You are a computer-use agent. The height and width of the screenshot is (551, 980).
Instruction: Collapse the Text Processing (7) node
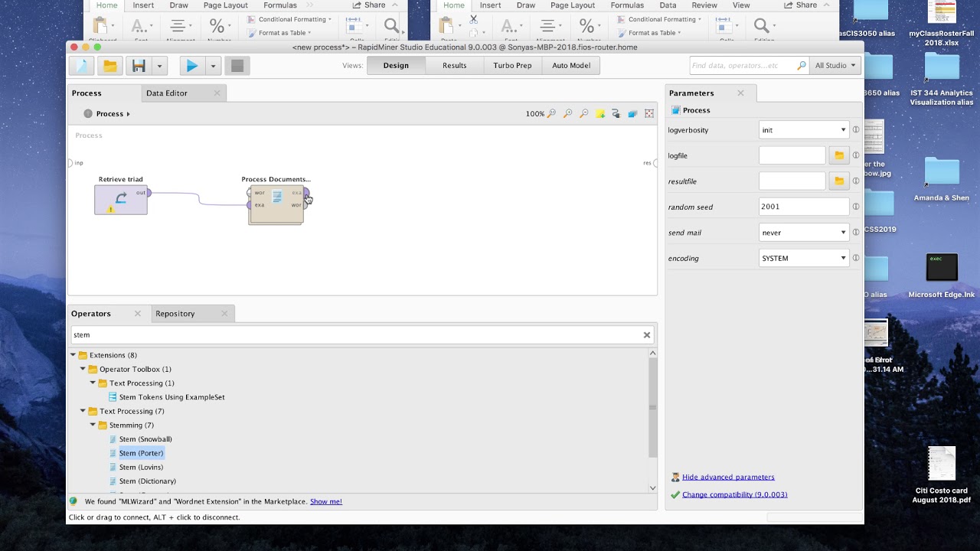83,412
